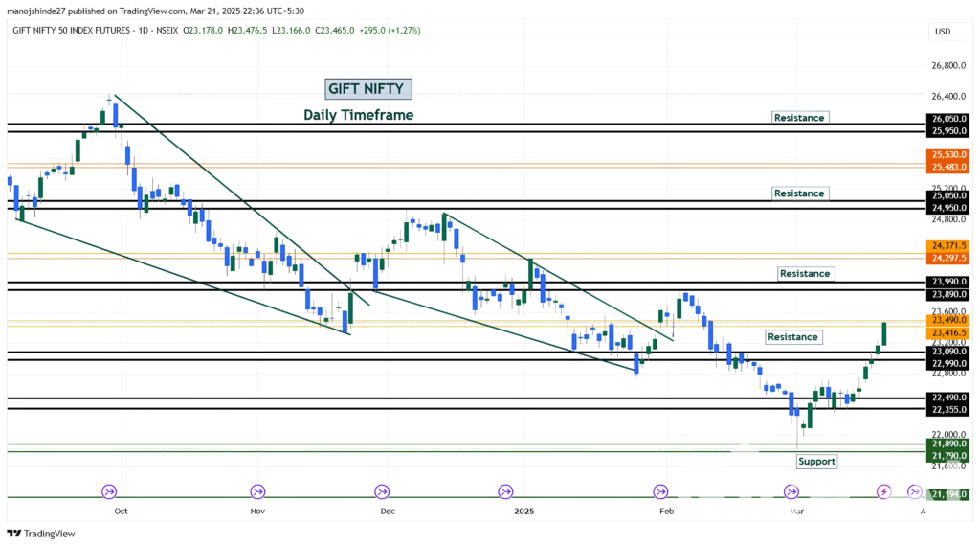The width and height of the screenshot is (980, 546).
Task: Click the Feb label on time axis
Action: 667,511
